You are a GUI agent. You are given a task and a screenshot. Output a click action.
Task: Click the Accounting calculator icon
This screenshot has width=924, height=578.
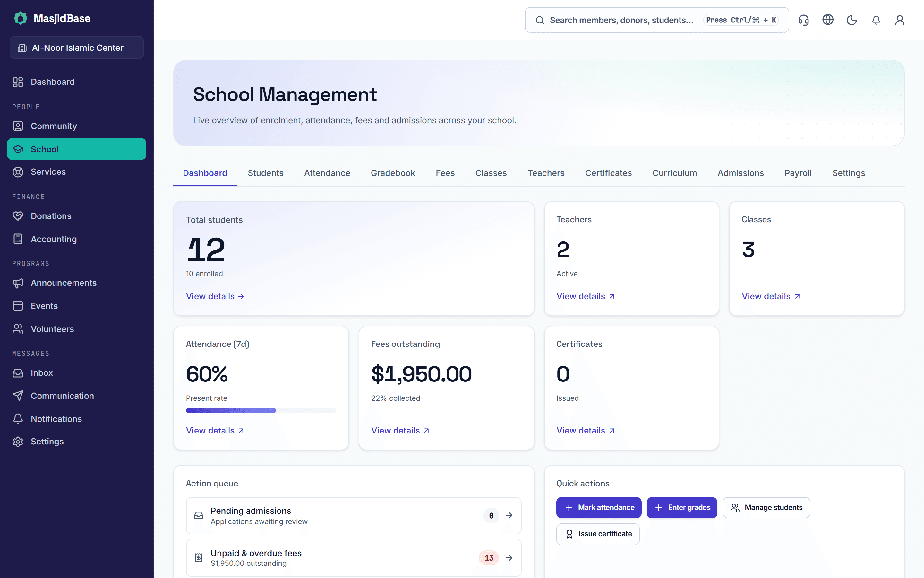click(x=18, y=239)
